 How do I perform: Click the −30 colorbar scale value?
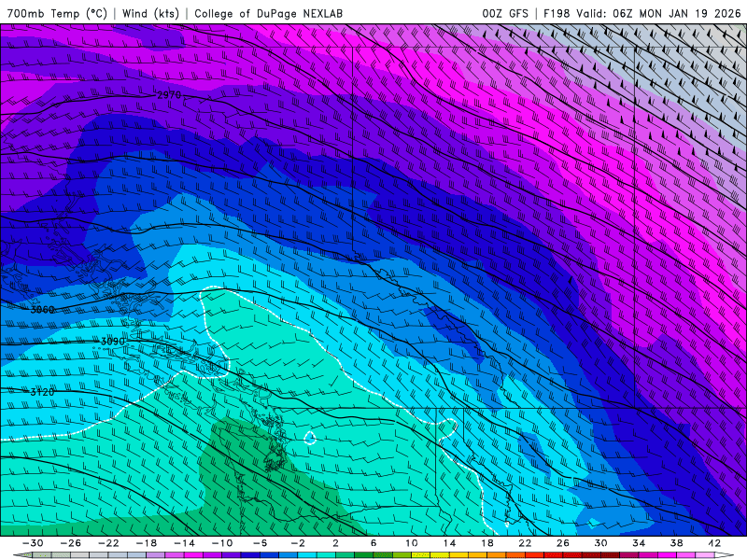coord(33,543)
